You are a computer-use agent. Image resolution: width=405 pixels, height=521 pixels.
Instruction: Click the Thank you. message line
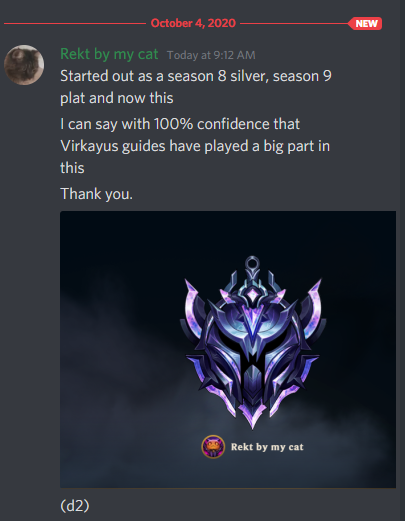pos(97,194)
